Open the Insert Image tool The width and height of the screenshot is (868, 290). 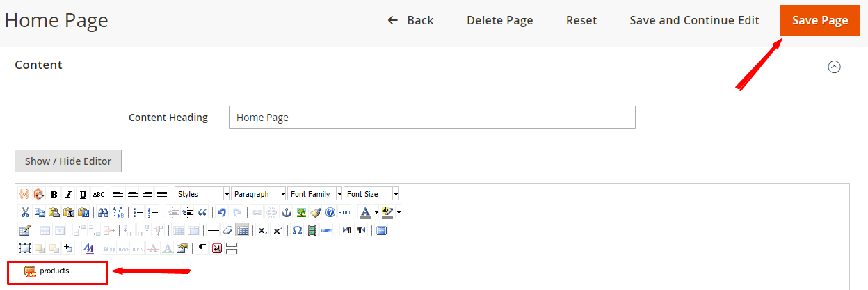pos(301,212)
